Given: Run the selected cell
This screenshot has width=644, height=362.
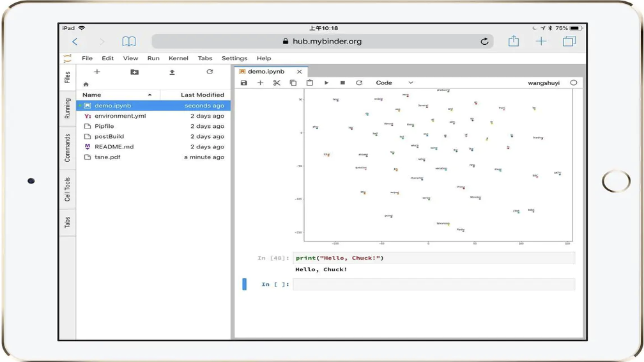Looking at the screenshot, I should [326, 83].
